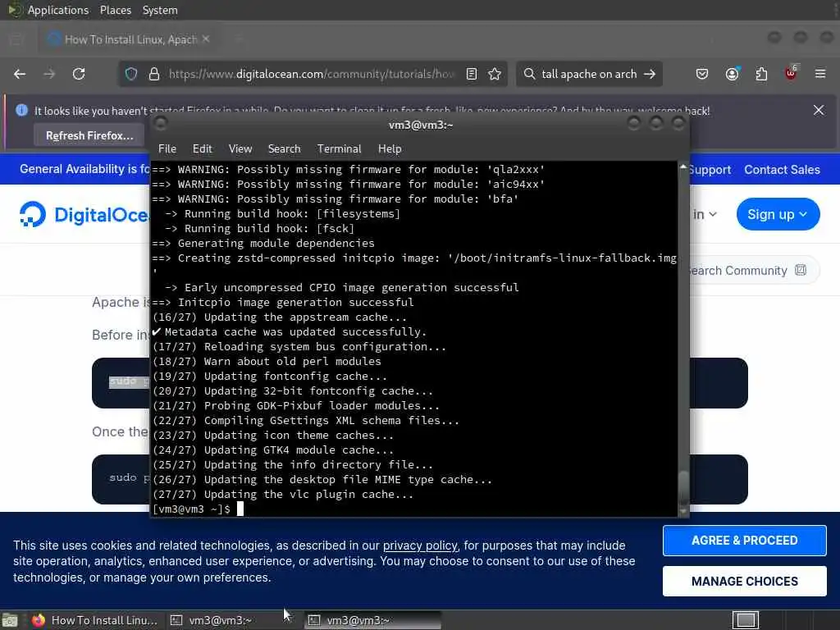The height and width of the screenshot is (630, 840).
Task: Click the Contact Sales link
Action: pos(782,170)
